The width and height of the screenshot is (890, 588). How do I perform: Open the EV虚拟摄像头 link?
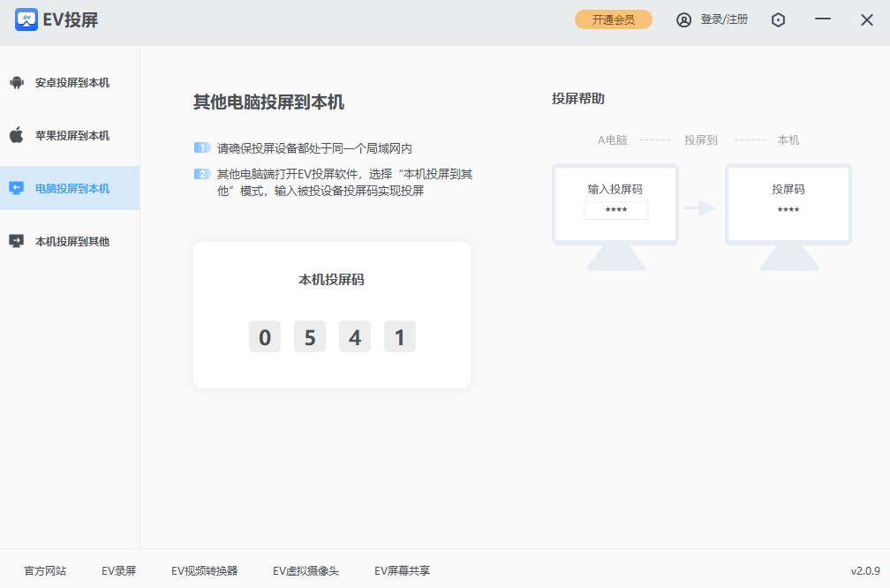[x=305, y=571]
